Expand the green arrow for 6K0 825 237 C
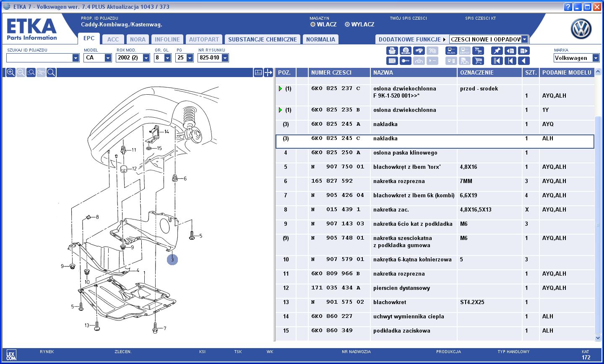Image resolution: width=604 pixels, height=364 pixels. [x=280, y=89]
